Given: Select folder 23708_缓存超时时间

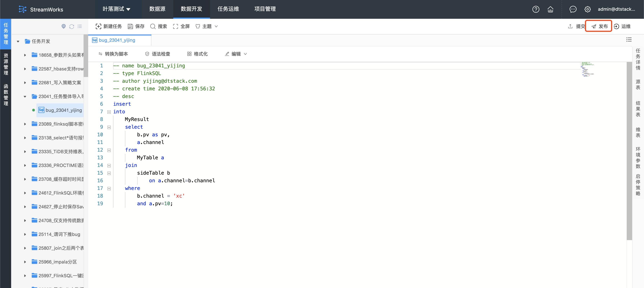Looking at the screenshot, I should coord(58,179).
